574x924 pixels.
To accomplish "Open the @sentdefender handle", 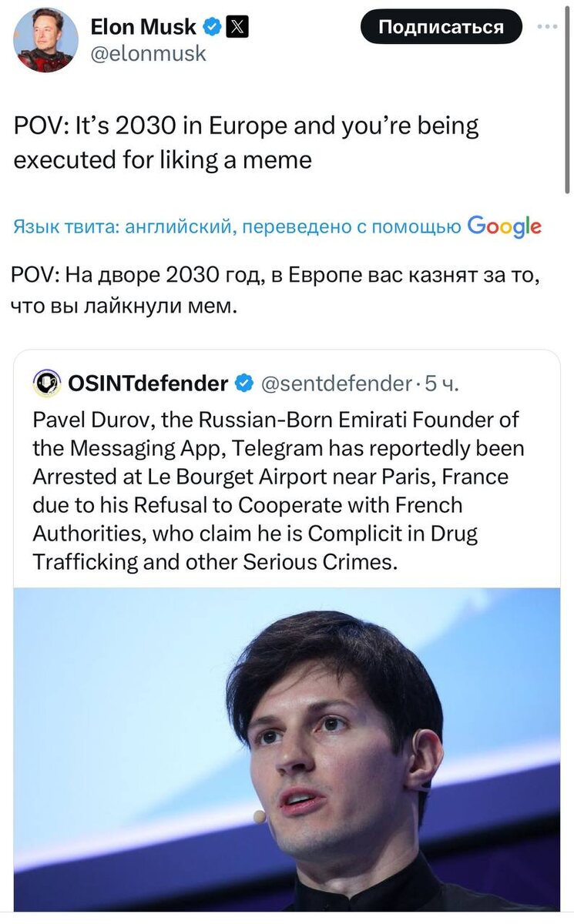I will tap(337, 383).
